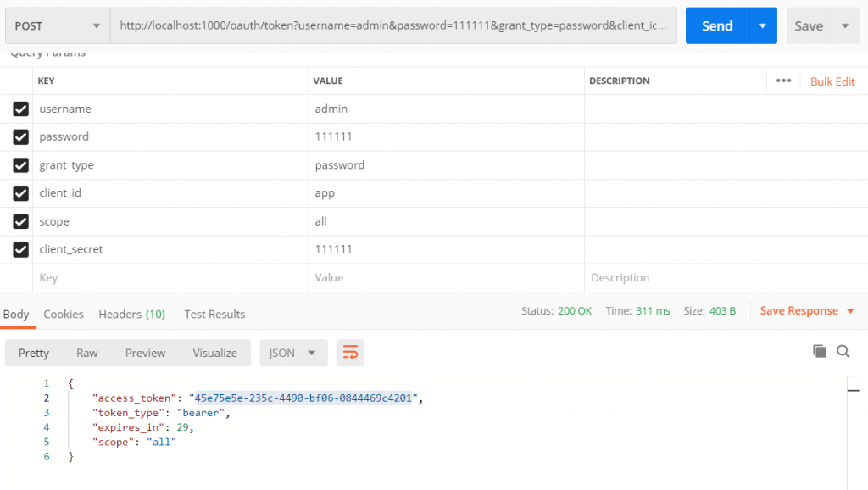Disable the client_secret parameter checkbox
Viewport: 868px width, 490px height.
click(21, 249)
